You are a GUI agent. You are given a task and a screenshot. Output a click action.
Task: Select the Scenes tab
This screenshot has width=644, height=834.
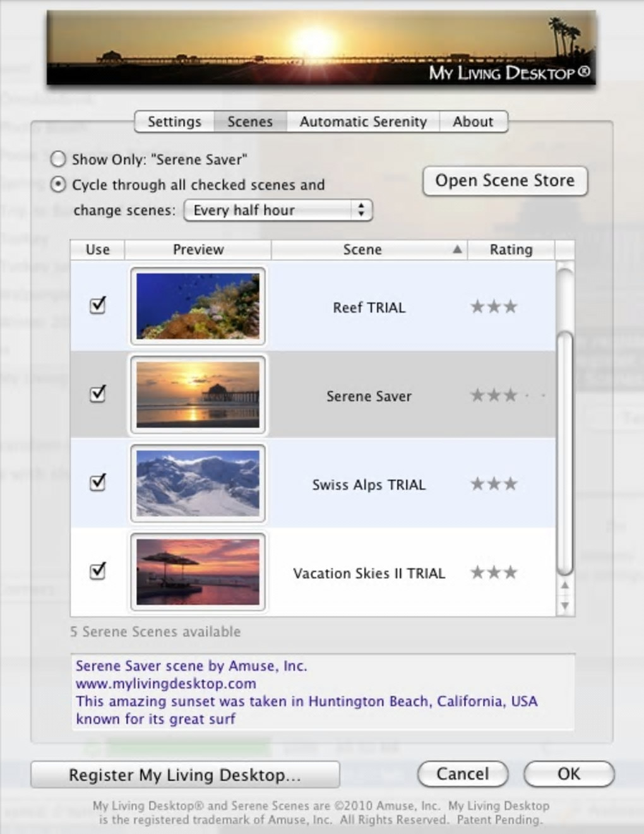(250, 121)
